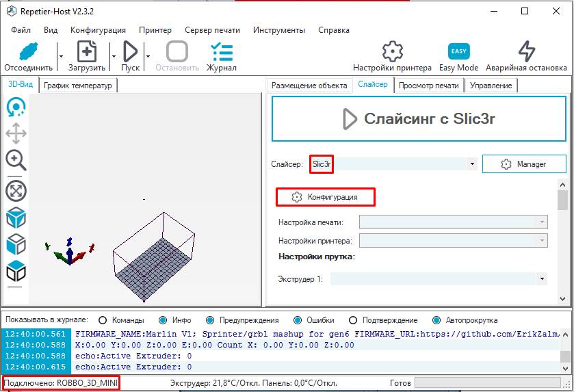
Task: Click slicer panel scrollbar thumb
Action: tap(562, 200)
